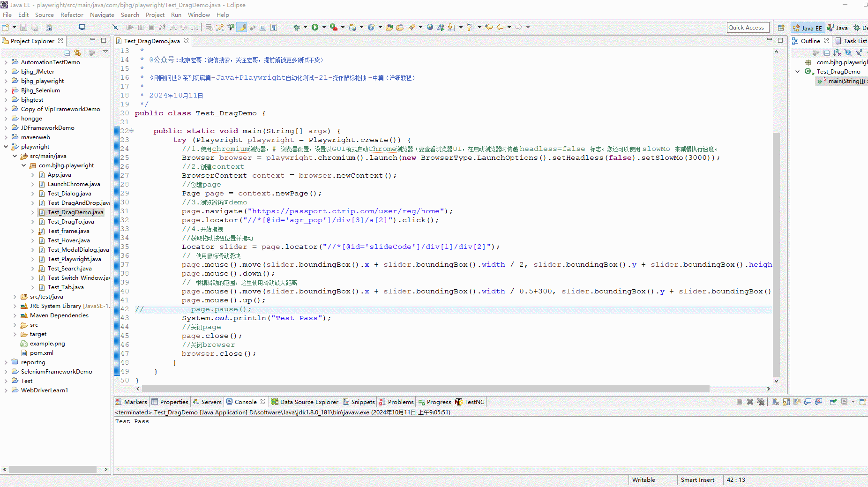This screenshot has height=487, width=868.
Task: Switch to the Problems tab
Action: pos(396,402)
